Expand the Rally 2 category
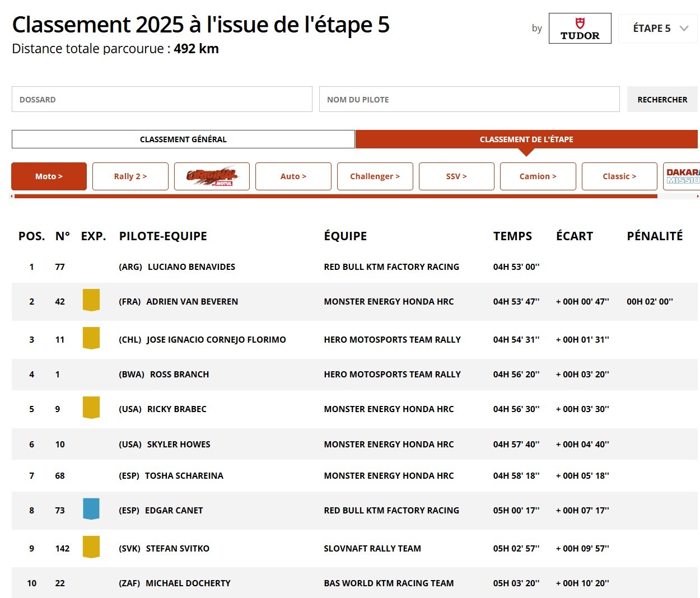 [130, 176]
